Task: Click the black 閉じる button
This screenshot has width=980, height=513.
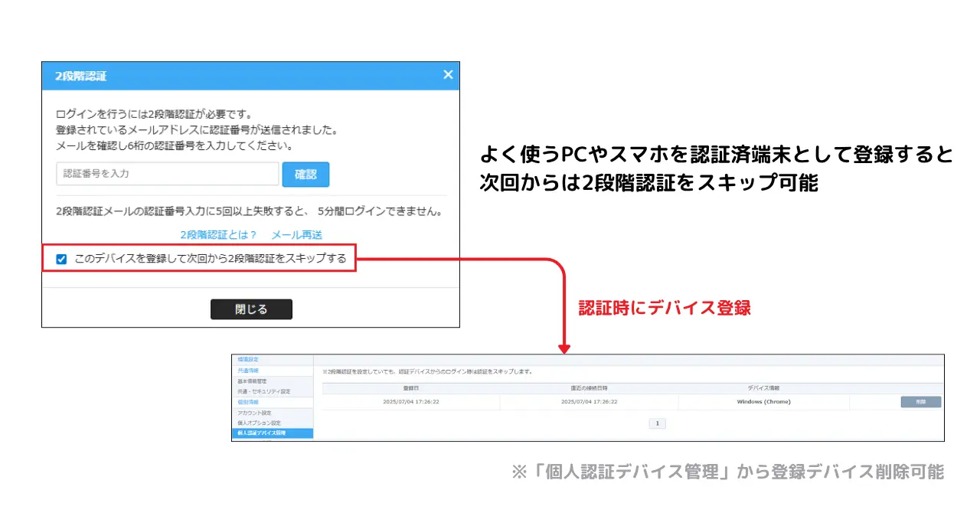Action: 251,309
